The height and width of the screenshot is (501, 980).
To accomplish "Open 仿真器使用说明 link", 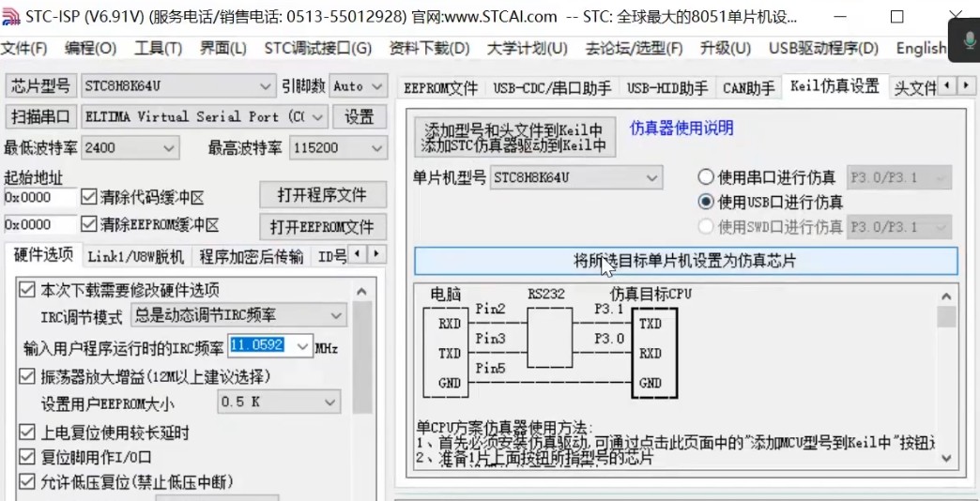I will [x=681, y=128].
